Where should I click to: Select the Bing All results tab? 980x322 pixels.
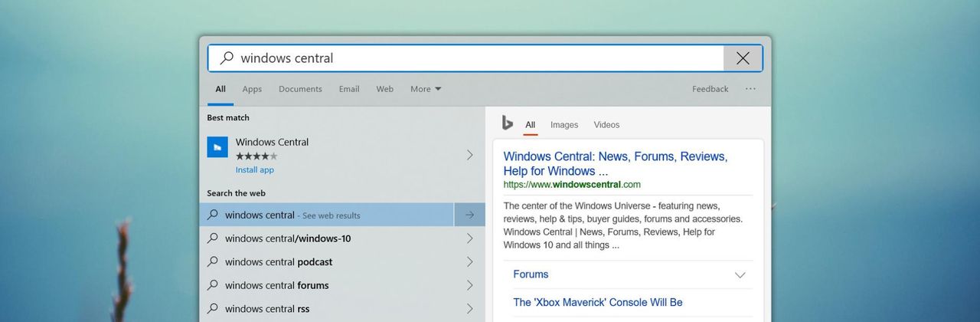(530, 125)
